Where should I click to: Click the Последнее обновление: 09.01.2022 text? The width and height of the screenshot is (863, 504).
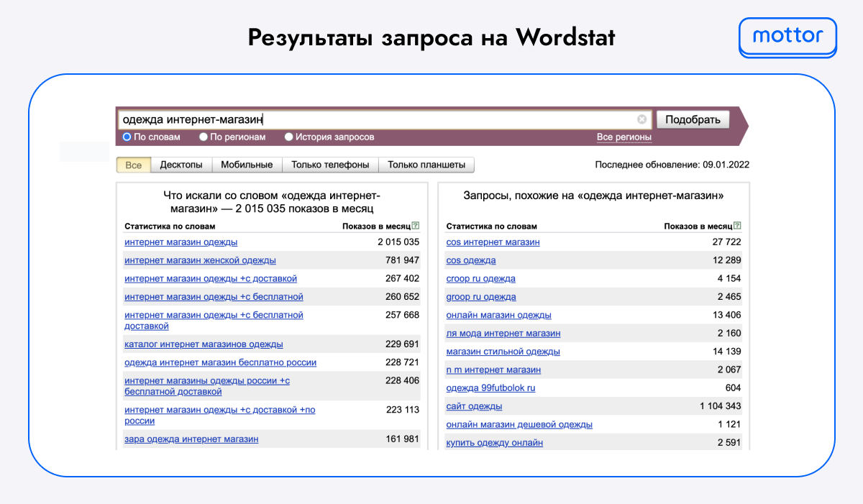(x=672, y=165)
